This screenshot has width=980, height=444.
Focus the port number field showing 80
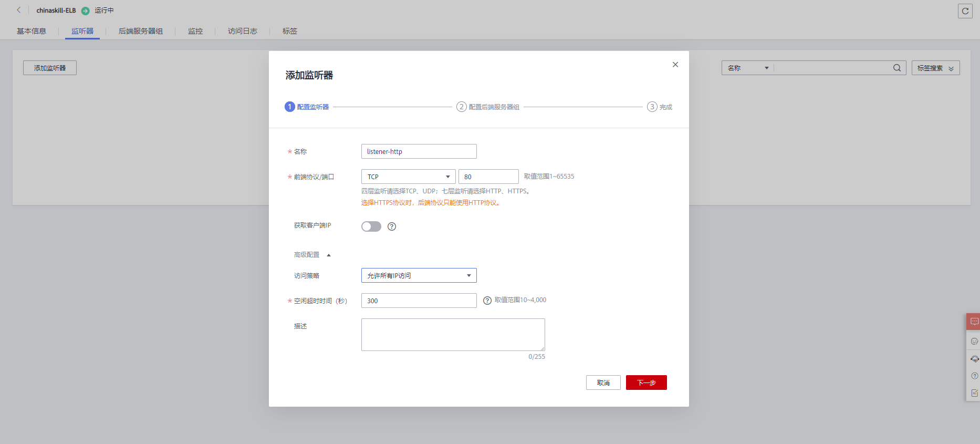[488, 177]
